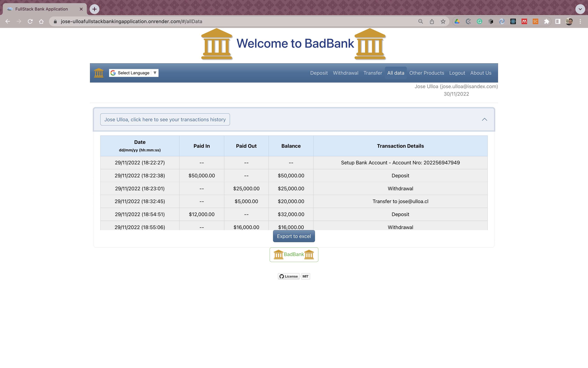Screen dimensions: 588x368
Task: Click right bank building header image
Action: pos(370,44)
